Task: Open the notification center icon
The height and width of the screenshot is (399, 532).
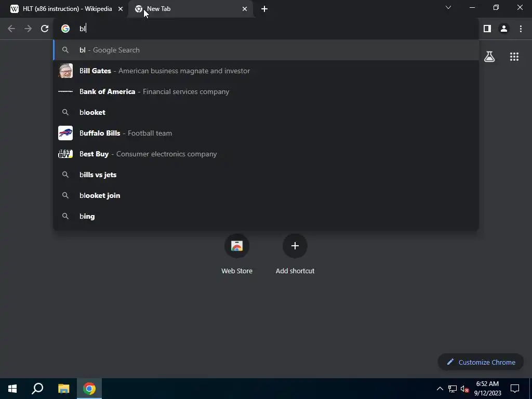Action: click(x=515, y=389)
